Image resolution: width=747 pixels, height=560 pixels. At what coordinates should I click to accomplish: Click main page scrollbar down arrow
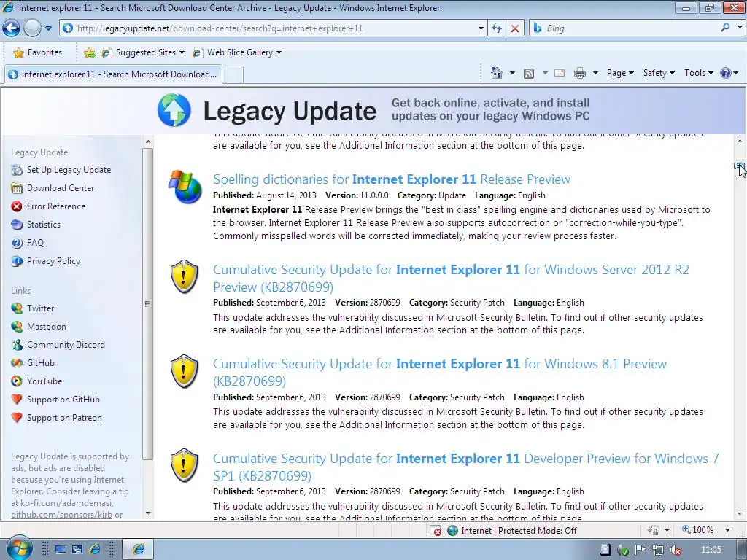(x=740, y=514)
